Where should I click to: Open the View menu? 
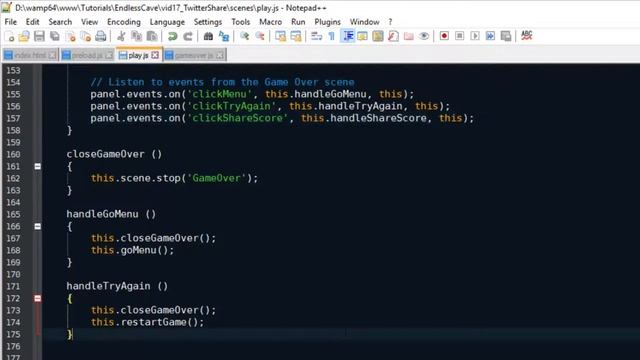pyautogui.click(x=89, y=22)
